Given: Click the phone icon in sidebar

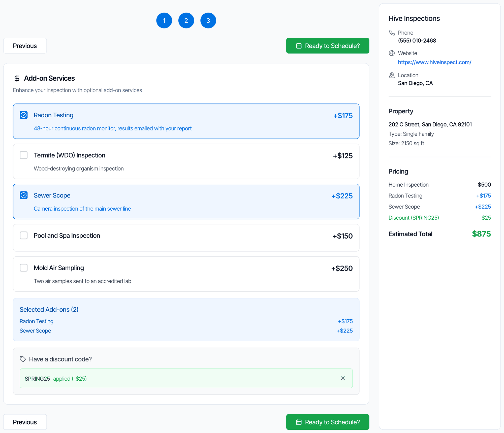Looking at the screenshot, I should (x=392, y=32).
